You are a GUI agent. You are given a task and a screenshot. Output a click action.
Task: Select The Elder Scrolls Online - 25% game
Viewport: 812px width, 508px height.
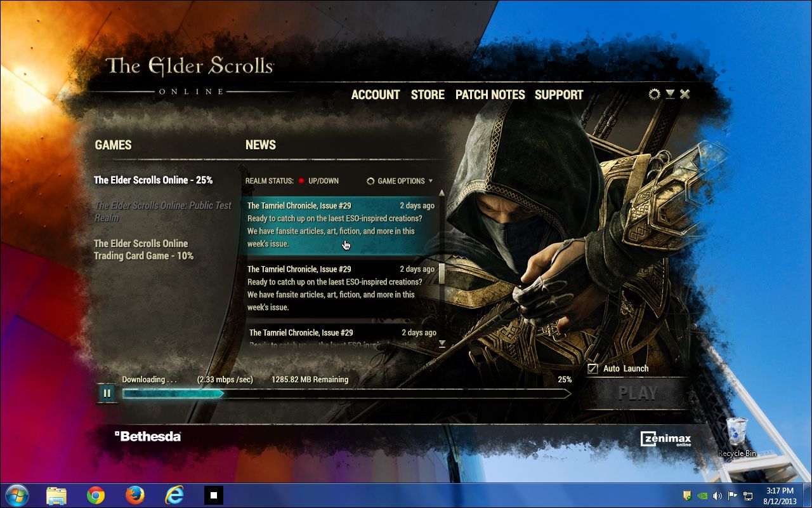click(153, 180)
